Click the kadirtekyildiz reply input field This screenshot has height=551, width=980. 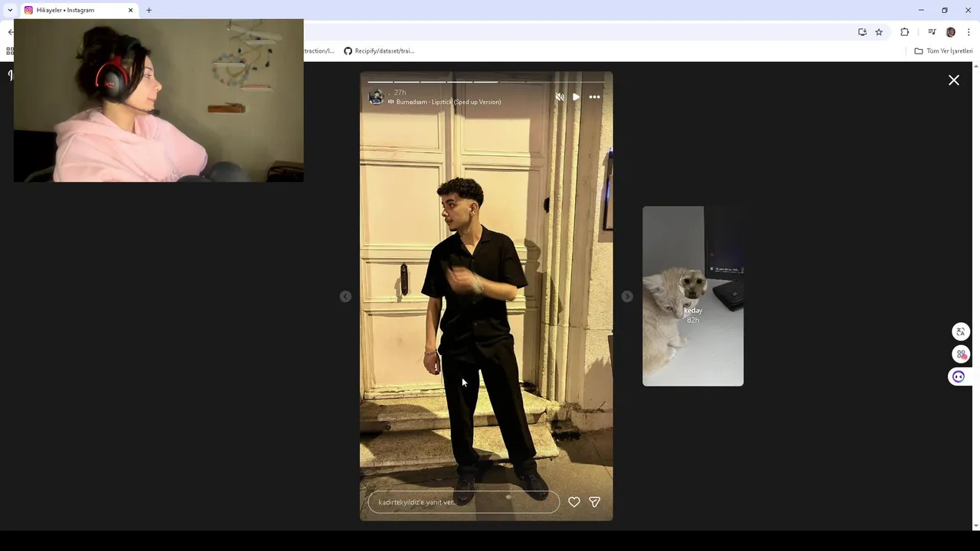point(464,502)
